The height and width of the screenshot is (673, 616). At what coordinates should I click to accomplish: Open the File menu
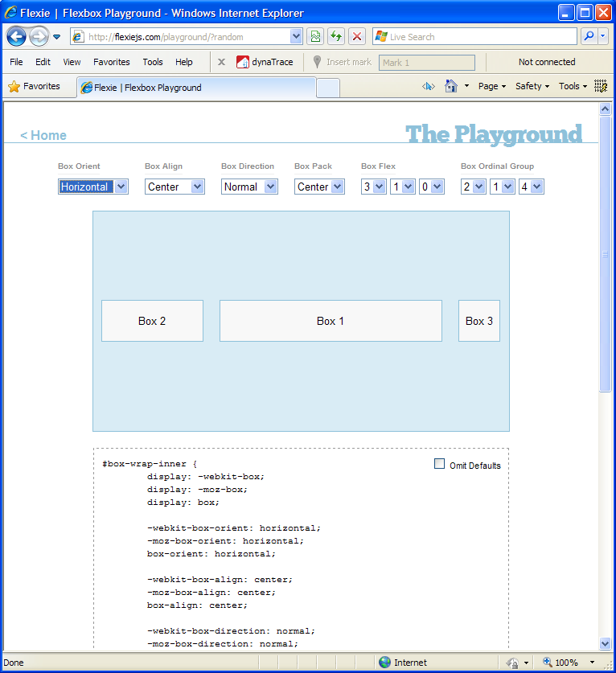[x=16, y=62]
